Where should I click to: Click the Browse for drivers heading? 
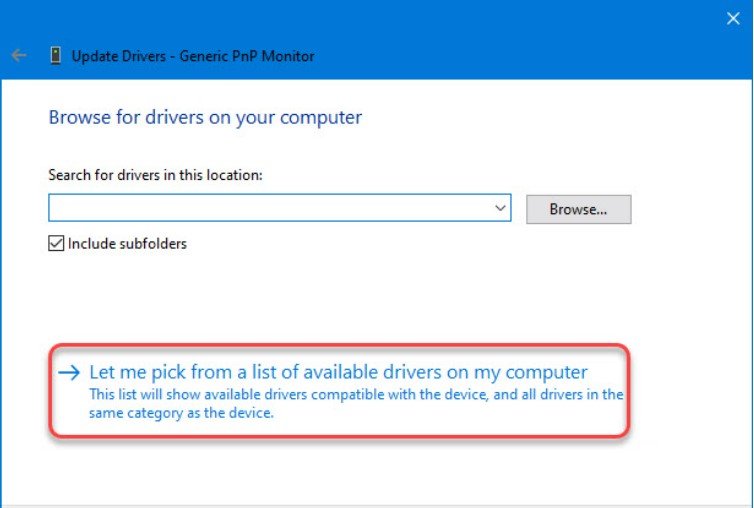click(205, 117)
